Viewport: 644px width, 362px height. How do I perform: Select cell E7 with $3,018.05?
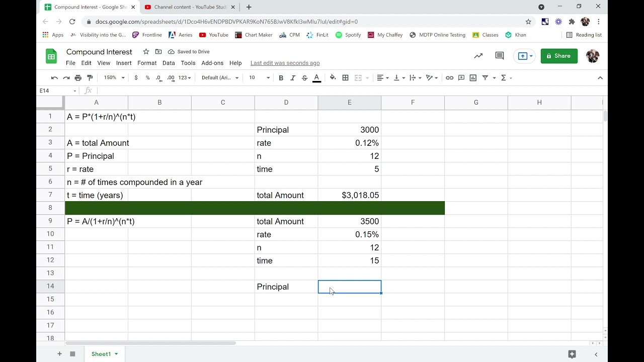350,195
